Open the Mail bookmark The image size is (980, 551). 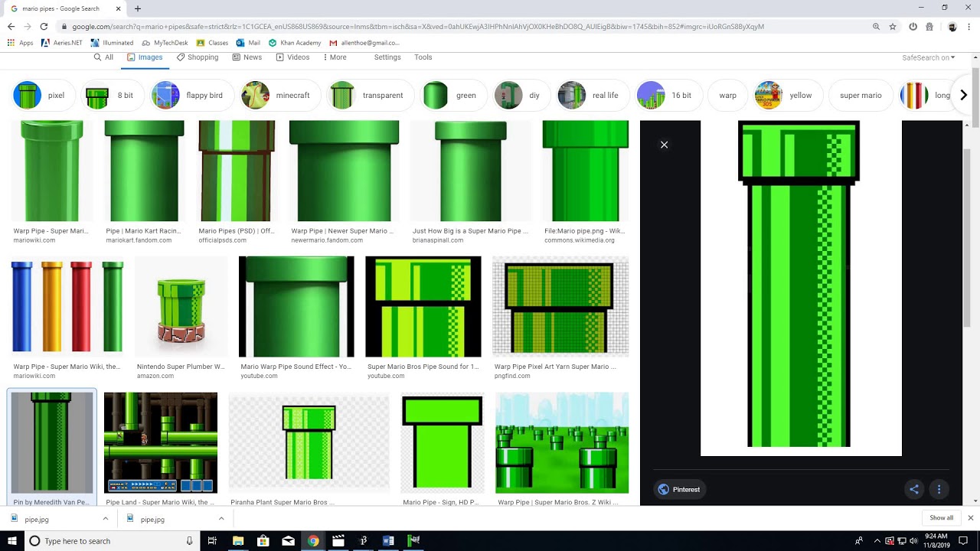[x=248, y=43]
